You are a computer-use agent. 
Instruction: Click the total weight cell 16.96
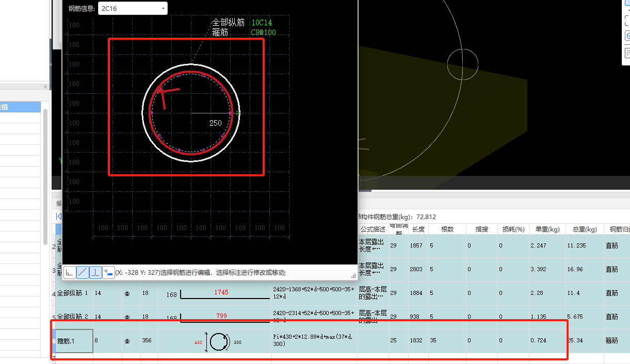tap(585, 270)
